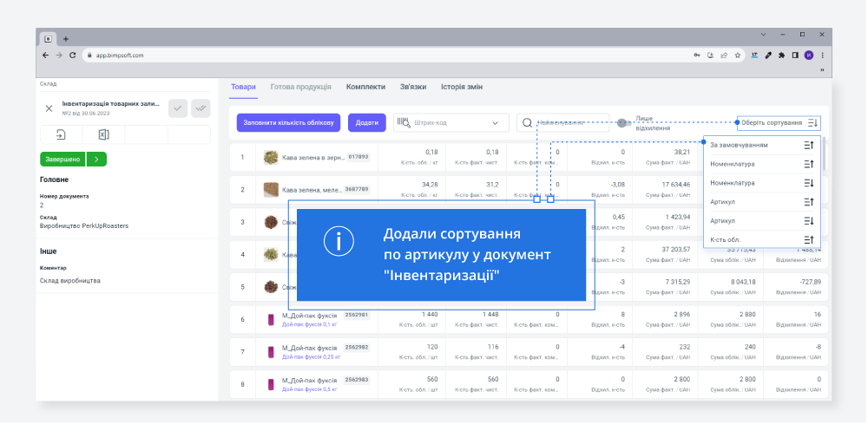Open the 'Оберіть сортування' sorting dropdown

[779, 123]
